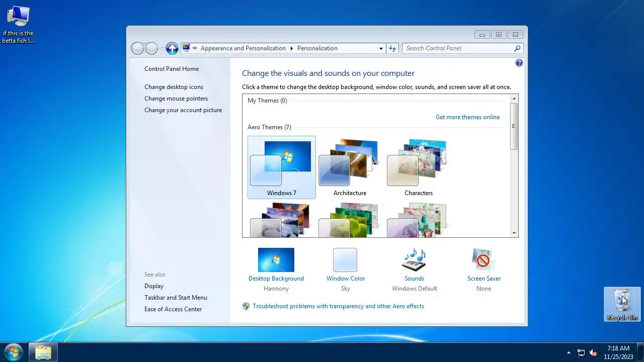This screenshot has height=362, width=644.
Task: Click the Window Color text label
Action: click(x=346, y=279)
